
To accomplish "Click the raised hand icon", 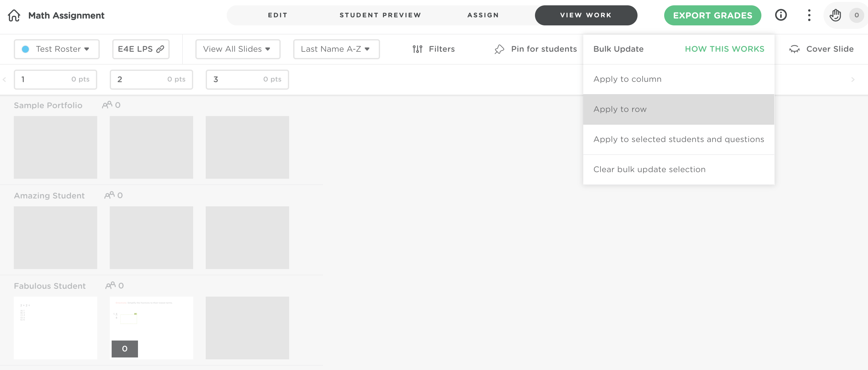I will [x=835, y=15].
